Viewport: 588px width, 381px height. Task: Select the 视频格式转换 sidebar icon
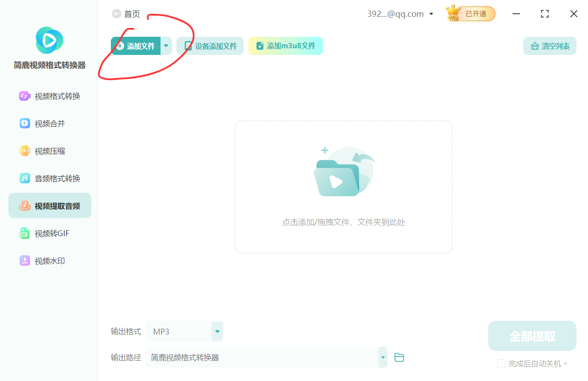24,96
